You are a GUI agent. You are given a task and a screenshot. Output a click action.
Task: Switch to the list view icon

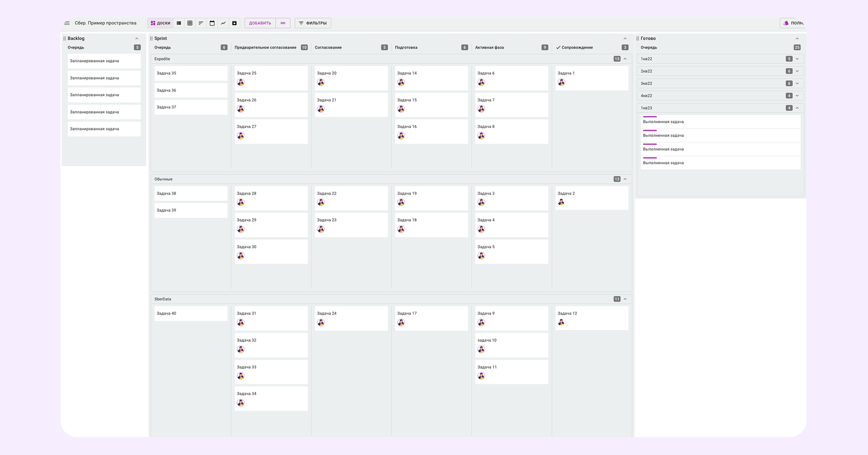point(179,23)
